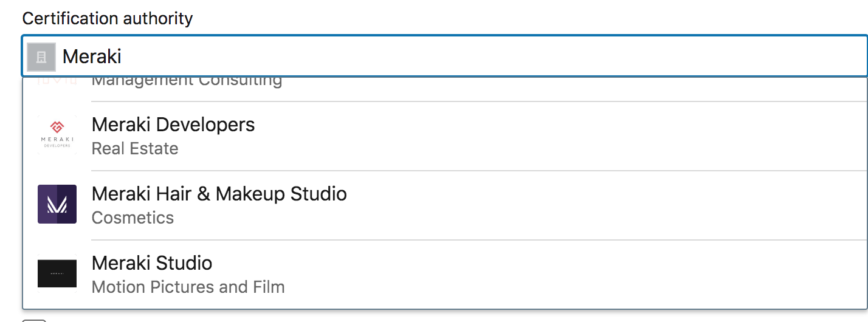The image size is (868, 322).
Task: Click the typed word Meraki in the field
Action: pos(92,57)
